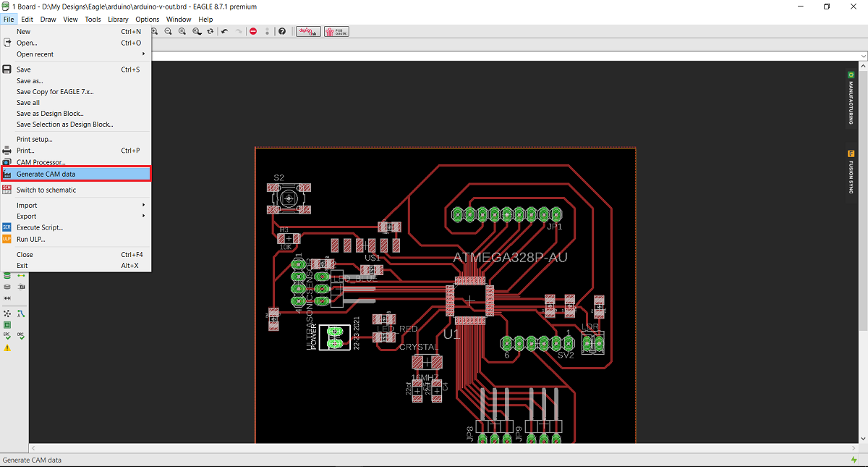Click the Zoom select icon with dropdown arrow
The height and width of the screenshot is (467, 868).
click(x=197, y=32)
